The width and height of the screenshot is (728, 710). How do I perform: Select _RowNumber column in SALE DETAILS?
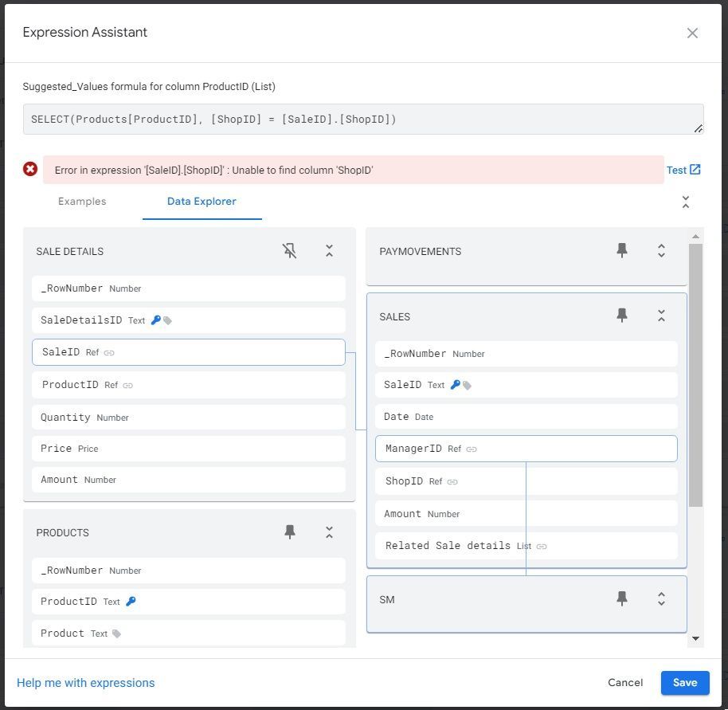coord(189,288)
